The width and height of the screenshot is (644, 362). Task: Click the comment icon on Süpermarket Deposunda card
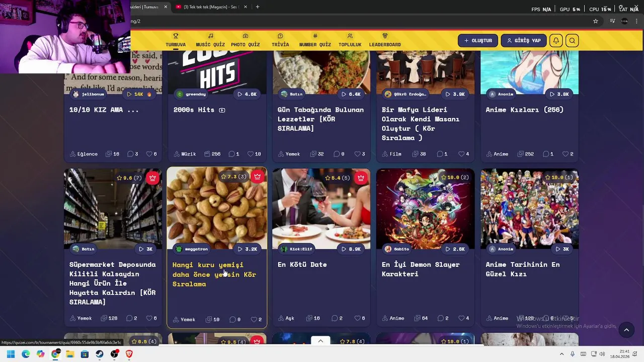(x=129, y=318)
